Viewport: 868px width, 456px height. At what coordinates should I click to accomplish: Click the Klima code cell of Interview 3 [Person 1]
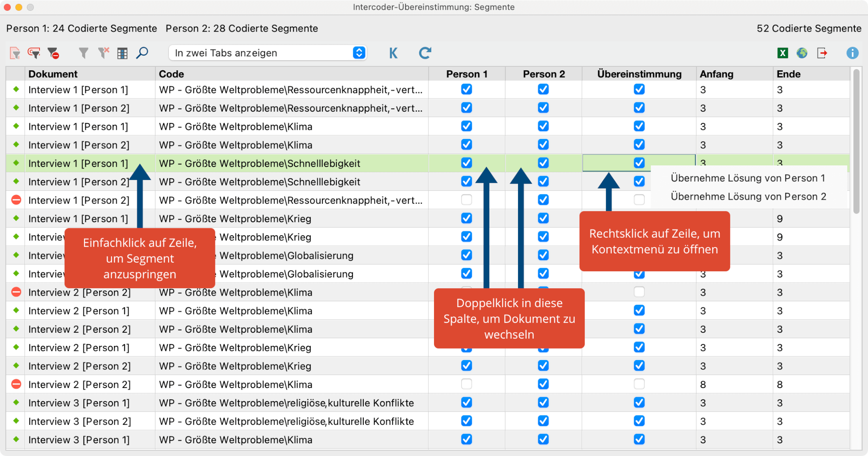[x=292, y=439]
